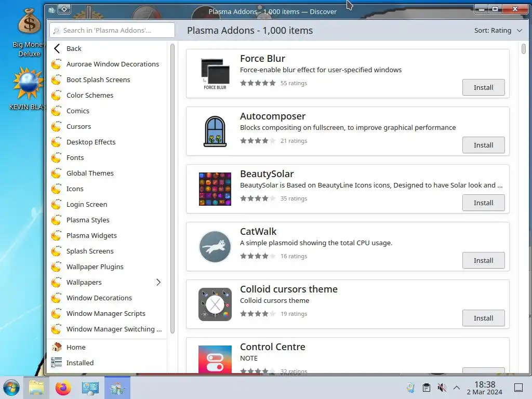
Task: Click the Control Centre title
Action: (272, 347)
